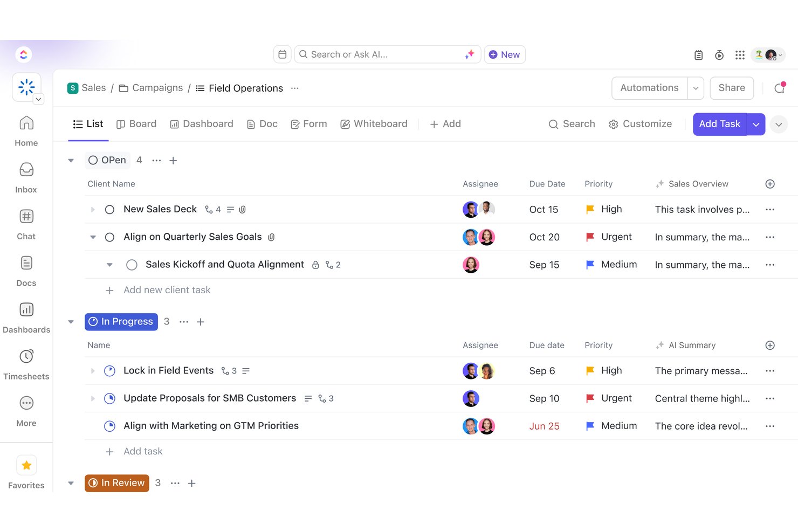Open the Automations dropdown arrow

[696, 88]
